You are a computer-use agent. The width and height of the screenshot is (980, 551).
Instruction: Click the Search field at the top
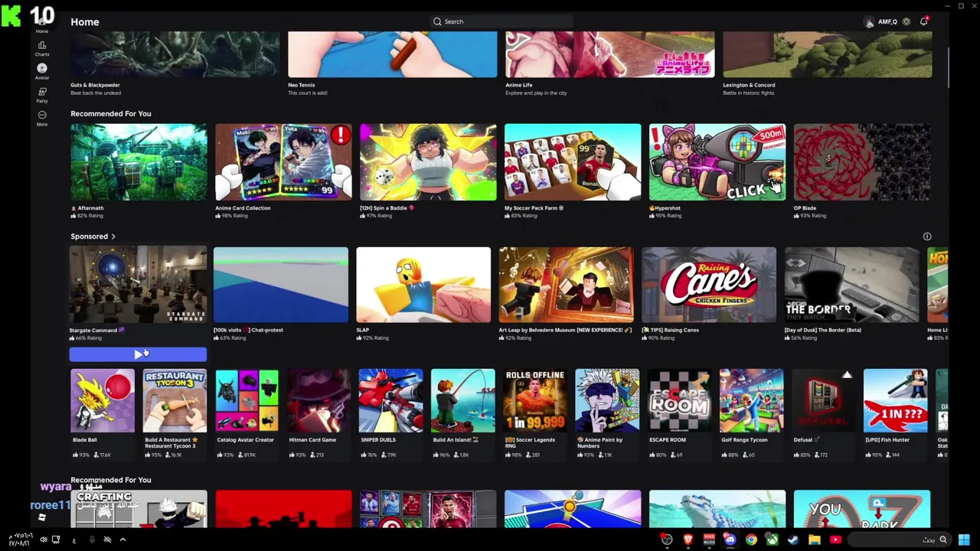(501, 21)
